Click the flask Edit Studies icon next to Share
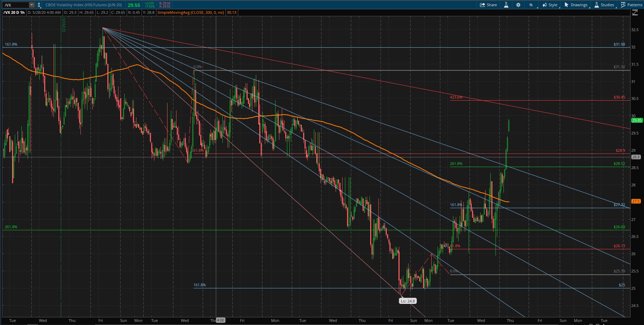 506,5
